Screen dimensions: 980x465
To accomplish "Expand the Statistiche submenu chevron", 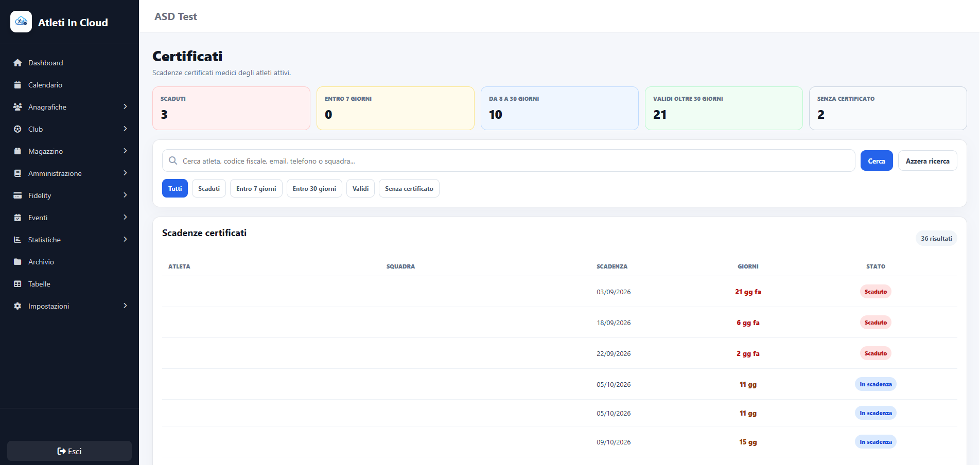I will click(125, 239).
